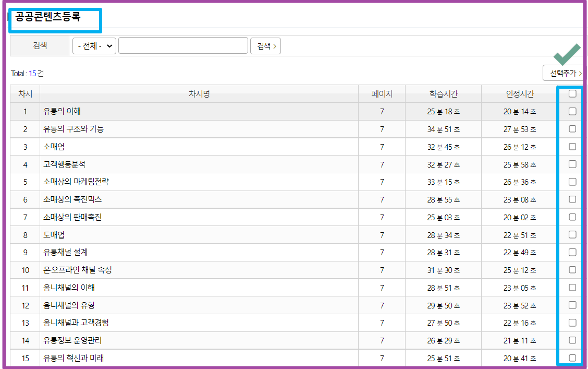Screen dimensions: 588x369
Task: Click the 인정시간 column header
Action: [x=520, y=94]
